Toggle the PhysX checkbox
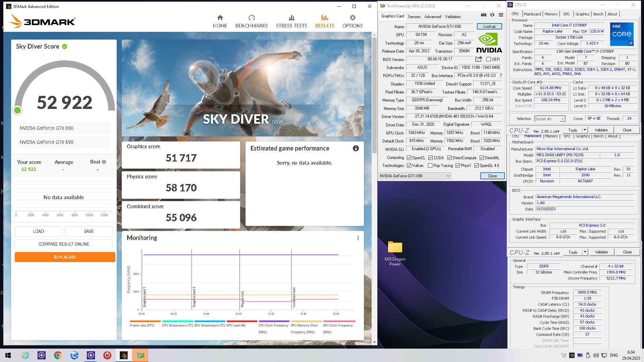The image size is (644, 362). pyautogui.click(x=458, y=166)
